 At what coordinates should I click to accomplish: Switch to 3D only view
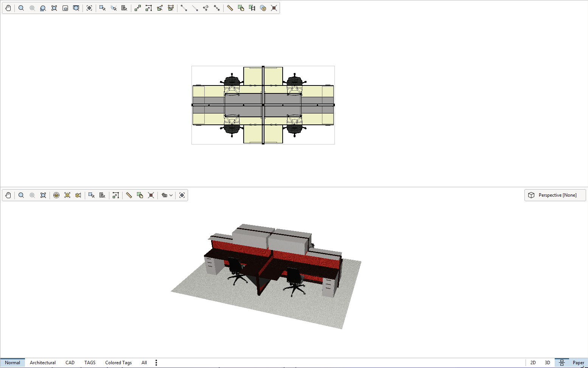coord(548,363)
